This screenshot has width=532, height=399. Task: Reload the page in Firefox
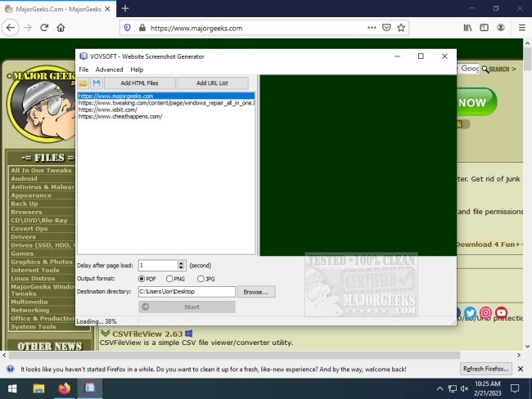(44, 28)
